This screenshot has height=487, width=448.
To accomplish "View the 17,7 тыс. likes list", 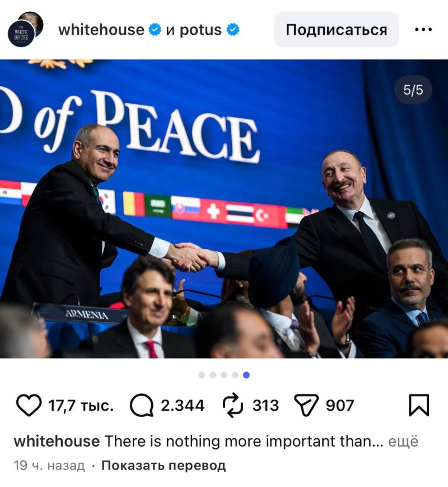I will 81,406.
